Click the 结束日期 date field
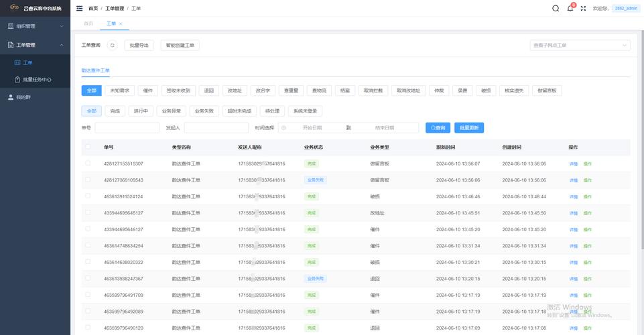The height and width of the screenshot is (335, 644). [385, 128]
